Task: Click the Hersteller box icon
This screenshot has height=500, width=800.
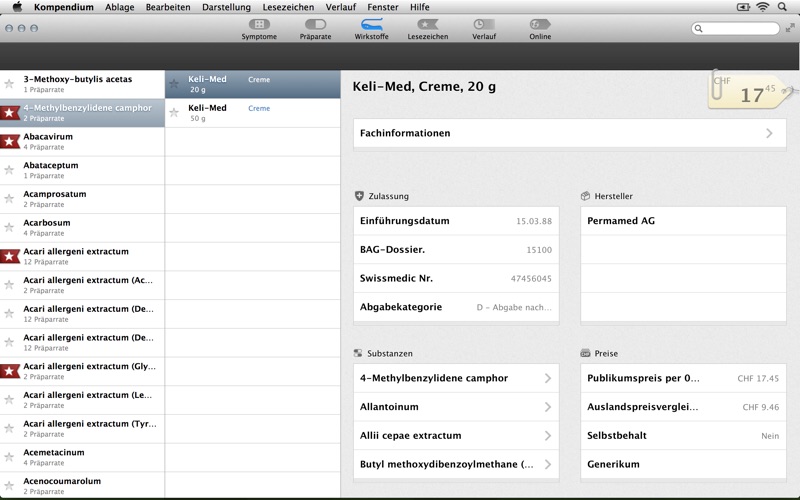Action: tap(585, 196)
